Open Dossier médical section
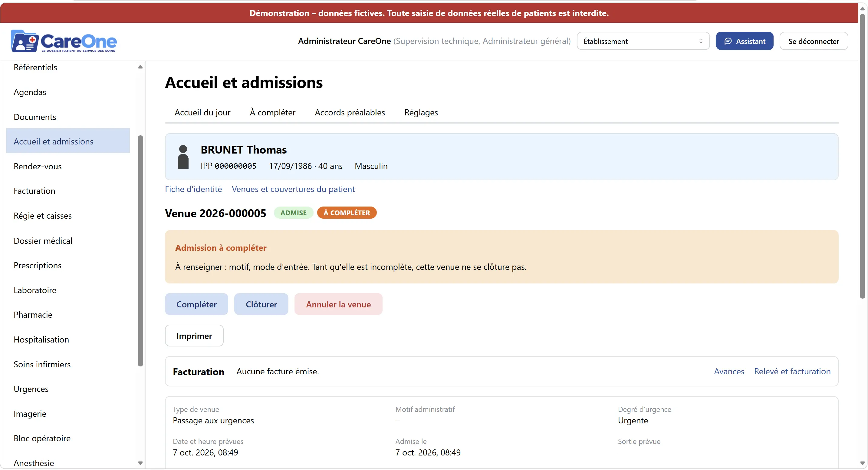Screen dimensions: 868x470 click(x=68, y=241)
